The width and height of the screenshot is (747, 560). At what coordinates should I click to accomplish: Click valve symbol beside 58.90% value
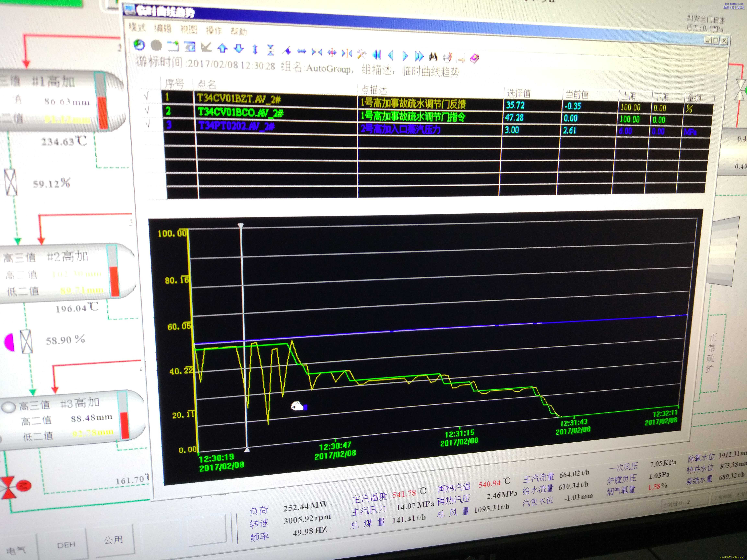click(26, 342)
